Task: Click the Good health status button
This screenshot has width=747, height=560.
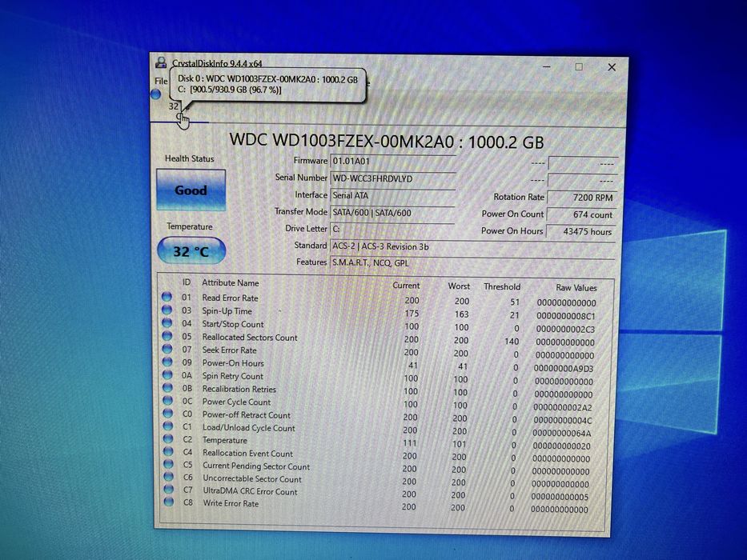Action: tap(191, 190)
